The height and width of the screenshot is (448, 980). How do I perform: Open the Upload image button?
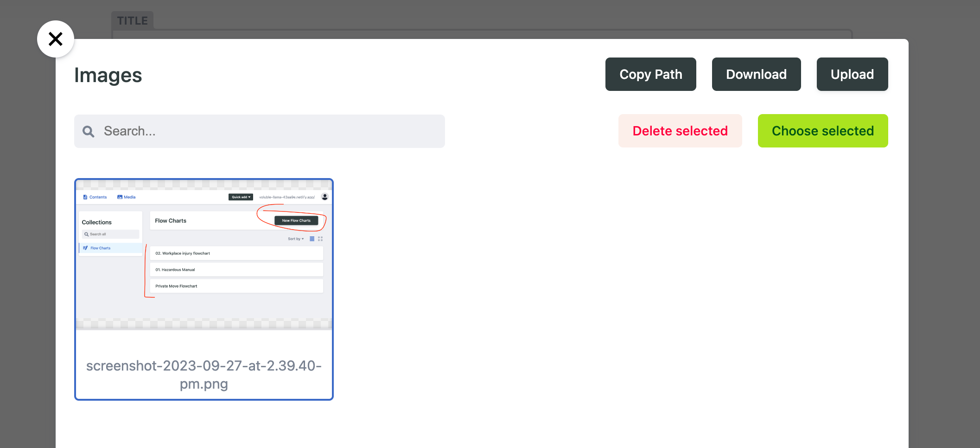(x=852, y=74)
